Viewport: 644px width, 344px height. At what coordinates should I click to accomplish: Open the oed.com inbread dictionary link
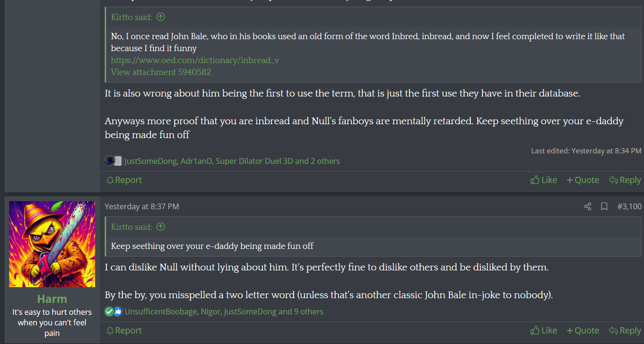point(195,60)
